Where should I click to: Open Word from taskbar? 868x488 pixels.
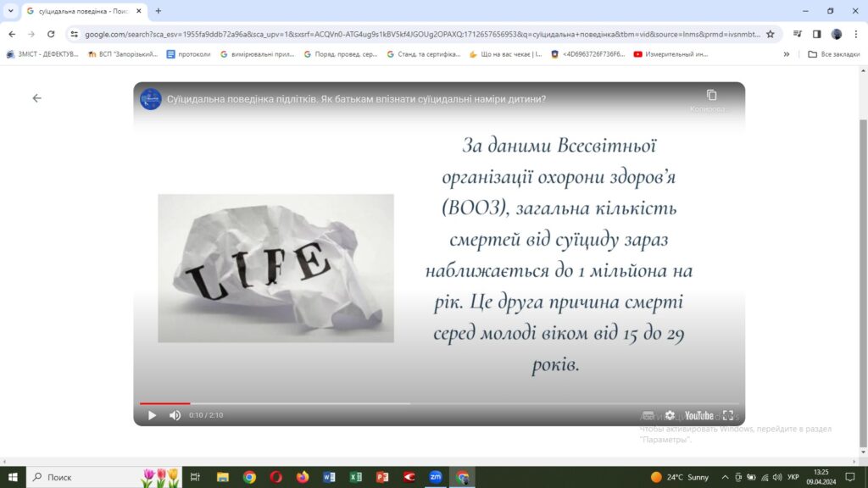(329, 477)
